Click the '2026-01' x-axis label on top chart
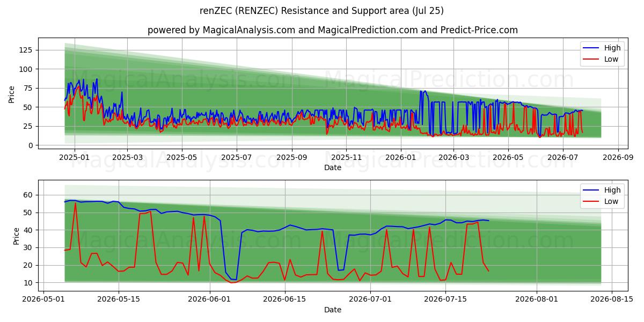 400,158
